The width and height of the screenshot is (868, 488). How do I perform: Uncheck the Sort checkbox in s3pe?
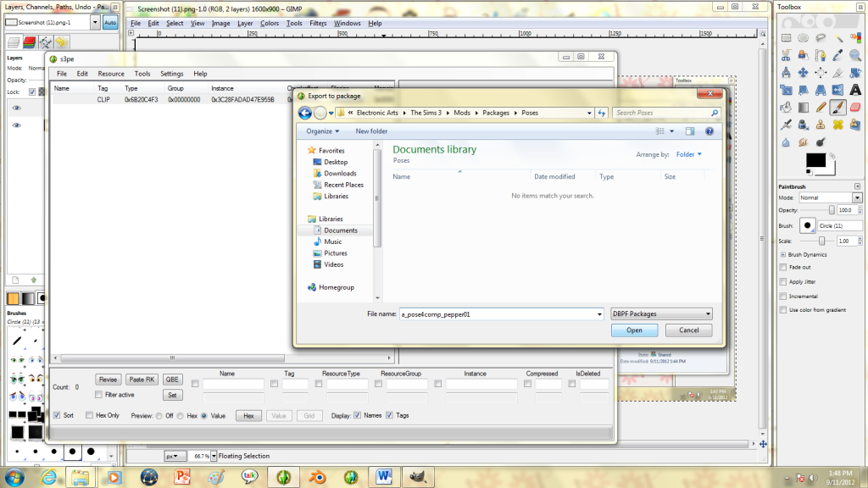[57, 415]
